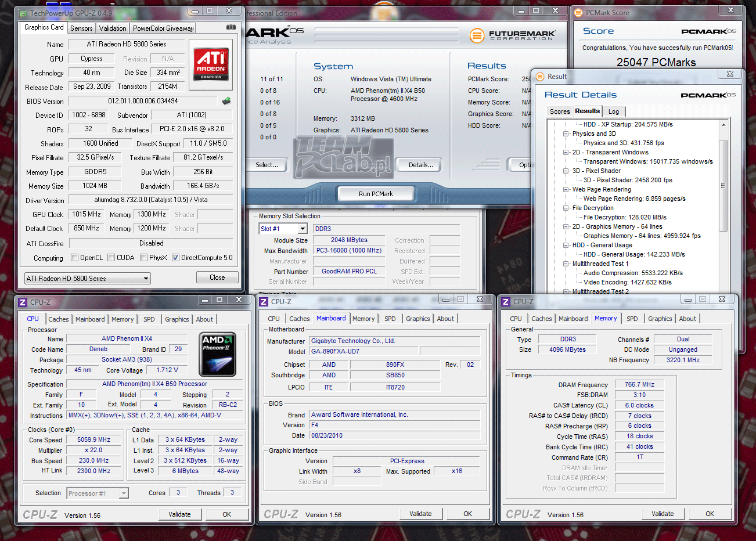
Task: Click the BIOS save chip icon in GPU-Z
Action: pyautogui.click(x=226, y=101)
